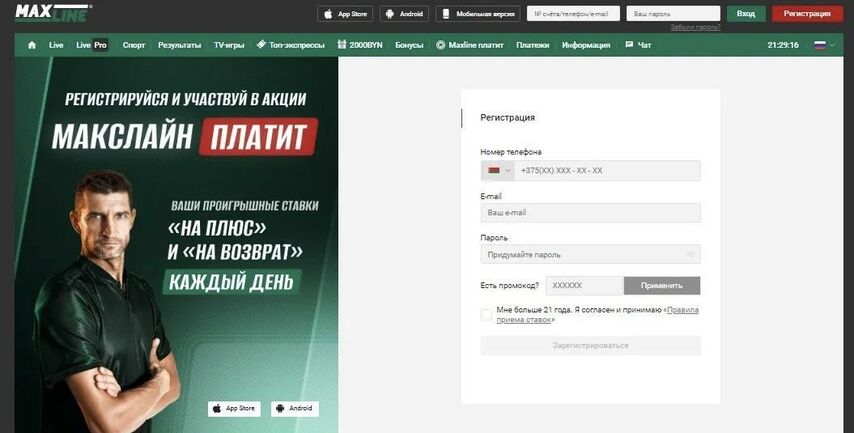Click the App Store button in the header
Image resolution: width=854 pixels, height=433 pixels.
click(x=345, y=14)
